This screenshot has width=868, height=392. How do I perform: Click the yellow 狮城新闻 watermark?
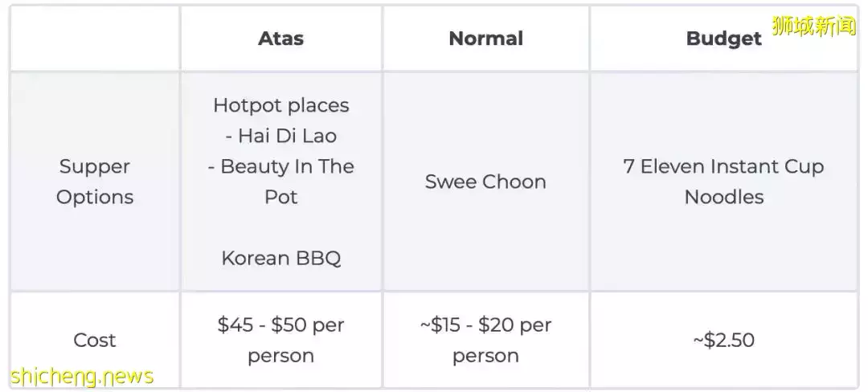pos(813,26)
